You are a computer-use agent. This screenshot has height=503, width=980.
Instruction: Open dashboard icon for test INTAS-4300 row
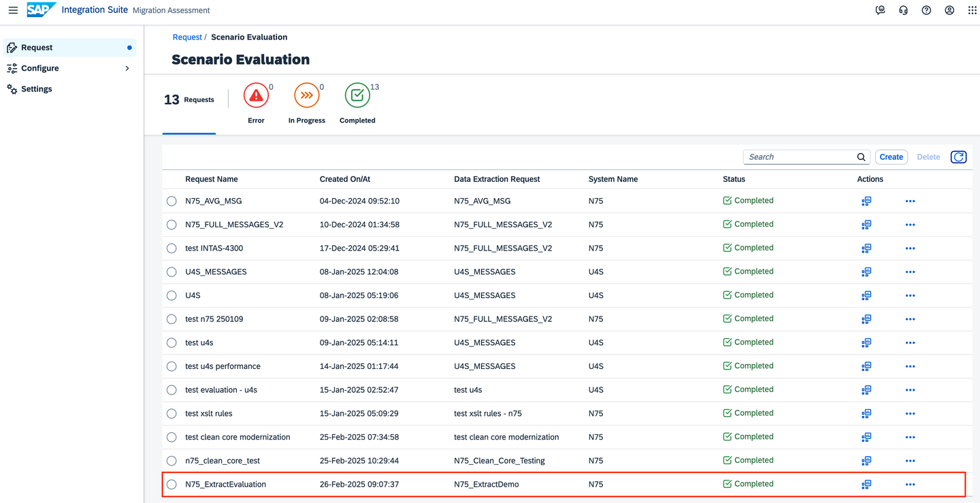(x=866, y=248)
